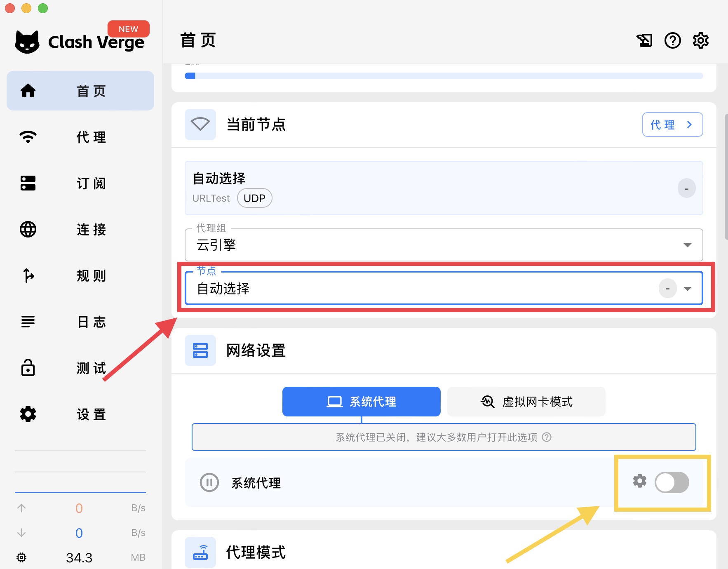
Task: Click the header icon left of the help icon
Action: pyautogui.click(x=644, y=40)
